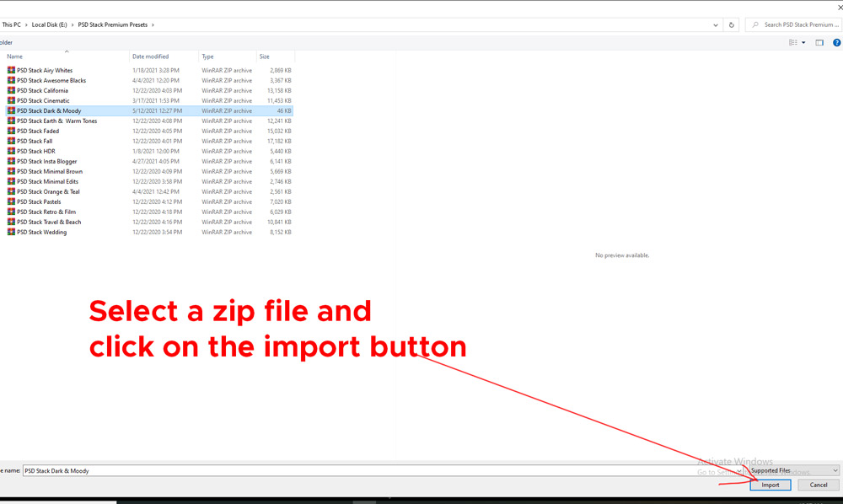Viewport: 843px width, 504px height.
Task: Close the Import dialog window
Action: 840,8
